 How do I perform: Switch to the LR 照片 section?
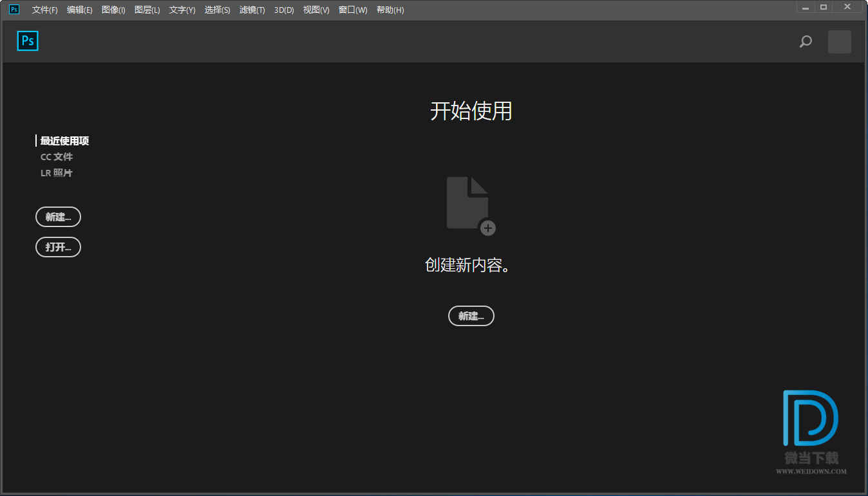tap(57, 173)
